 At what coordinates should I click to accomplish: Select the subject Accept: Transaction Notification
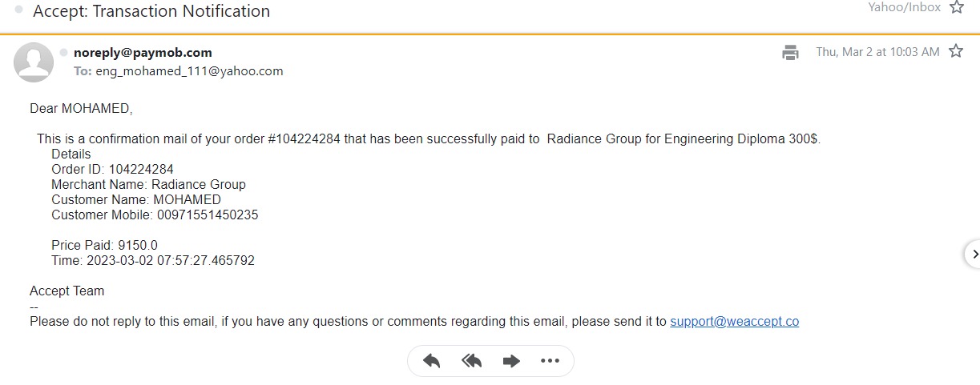(151, 11)
